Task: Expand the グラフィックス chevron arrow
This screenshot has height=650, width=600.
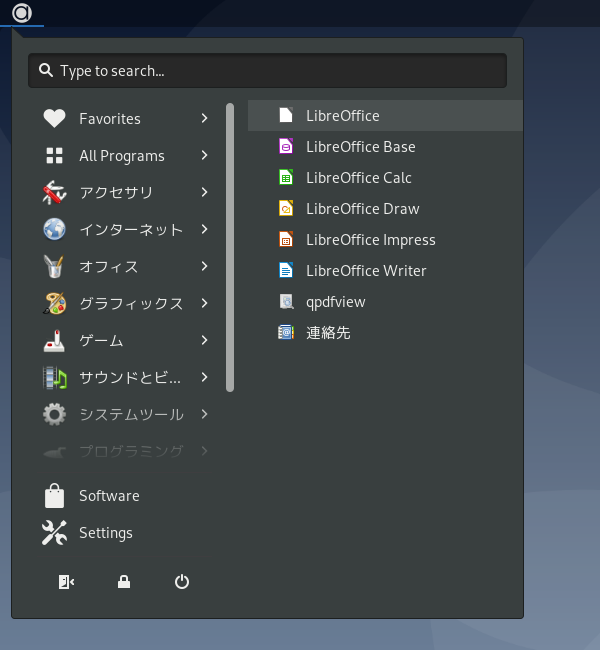Action: tap(204, 303)
